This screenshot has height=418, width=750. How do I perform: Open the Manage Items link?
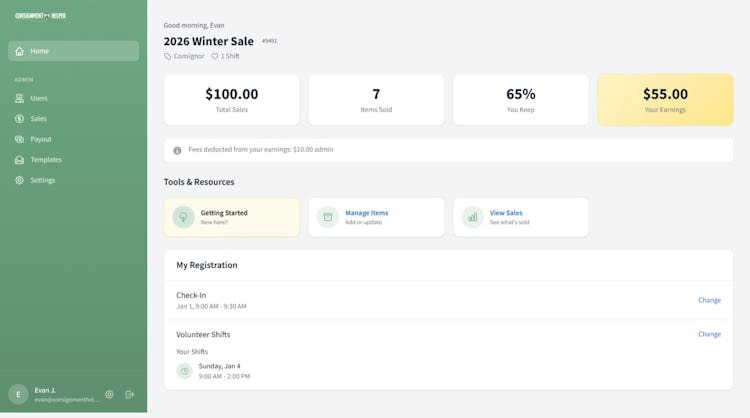tap(366, 213)
